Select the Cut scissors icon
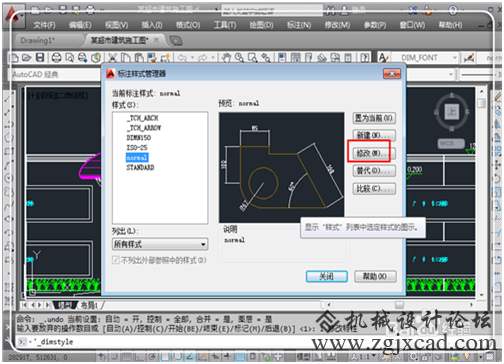 [x=112, y=57]
